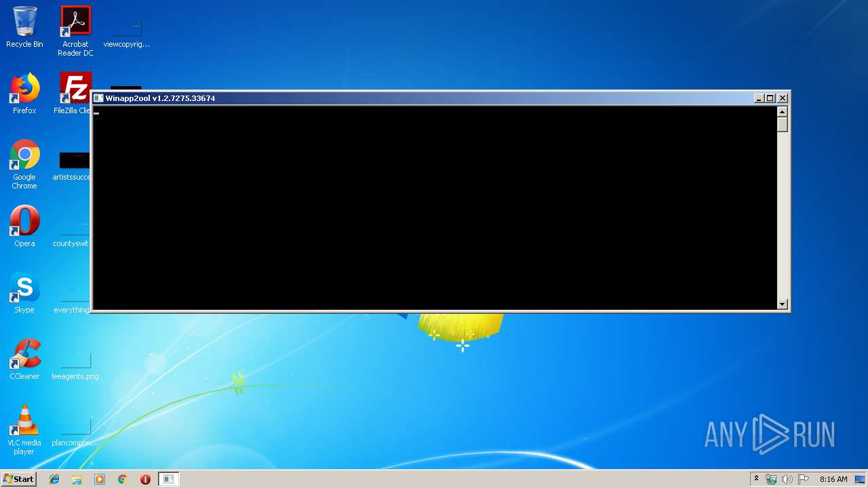This screenshot has width=868, height=488.
Task: Open the network tray icon
Action: (771, 479)
